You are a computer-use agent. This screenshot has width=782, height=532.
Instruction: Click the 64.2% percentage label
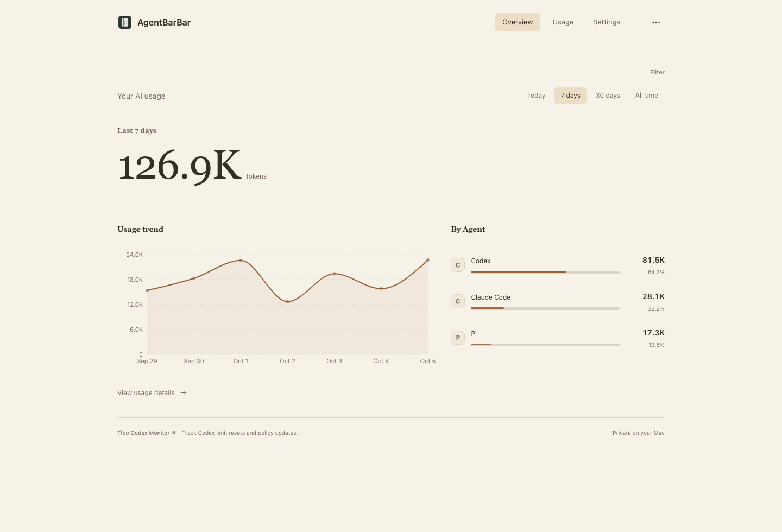pyautogui.click(x=656, y=273)
